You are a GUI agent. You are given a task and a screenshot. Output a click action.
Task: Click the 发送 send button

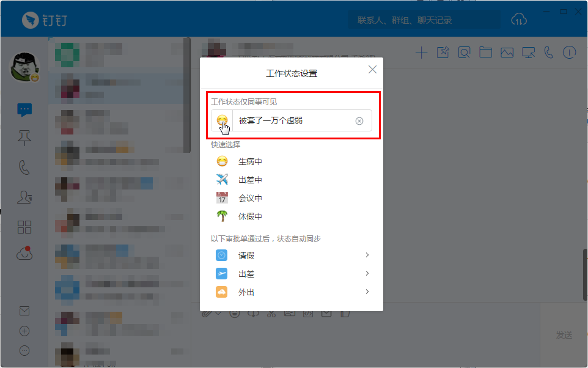[565, 334]
